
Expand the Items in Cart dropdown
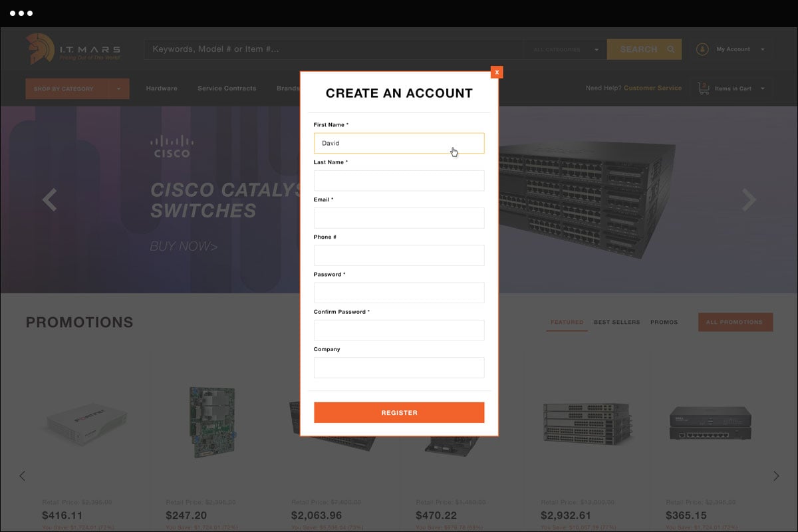[762, 88]
